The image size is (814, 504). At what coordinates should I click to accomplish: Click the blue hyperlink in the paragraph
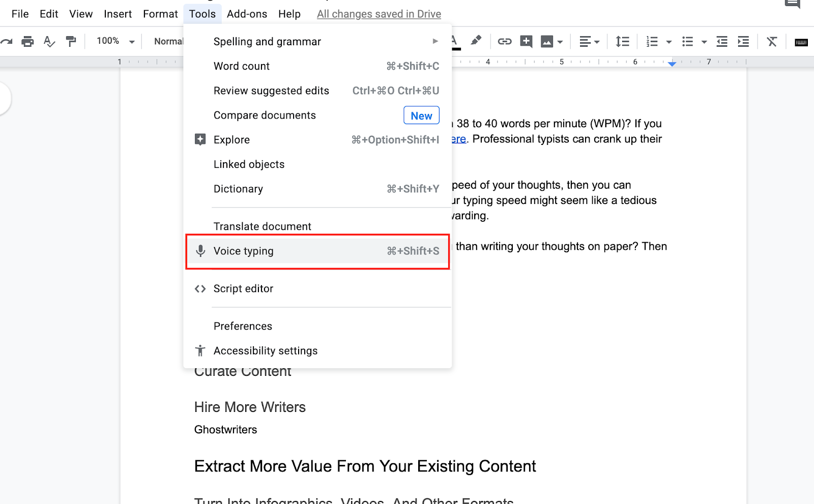pyautogui.click(x=459, y=139)
